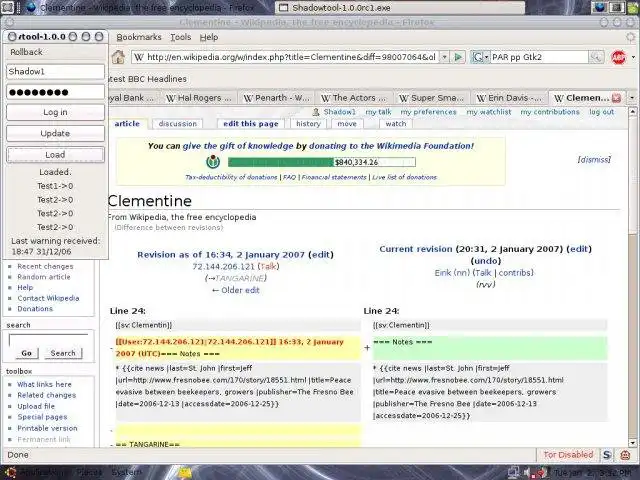The width and height of the screenshot is (640, 480).
Task: Click Tax-deductibility of donations link
Action: tap(231, 177)
